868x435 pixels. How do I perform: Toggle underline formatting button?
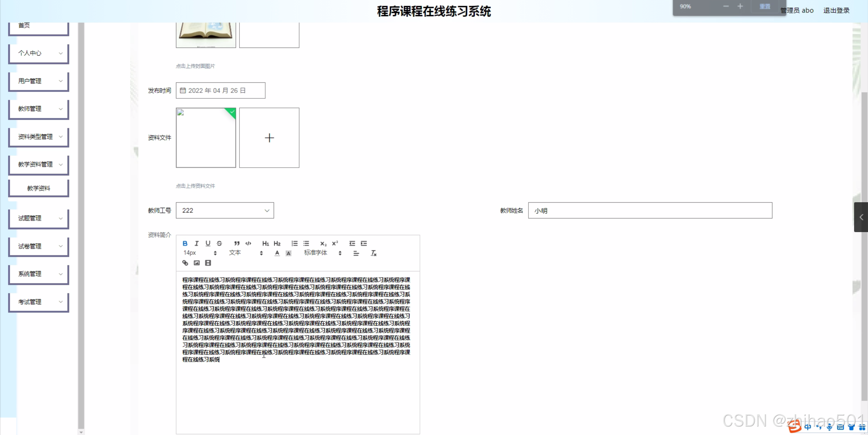click(208, 243)
